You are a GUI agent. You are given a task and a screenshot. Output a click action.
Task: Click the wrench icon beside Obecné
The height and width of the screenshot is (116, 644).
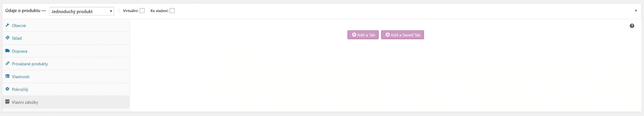pyautogui.click(x=7, y=25)
